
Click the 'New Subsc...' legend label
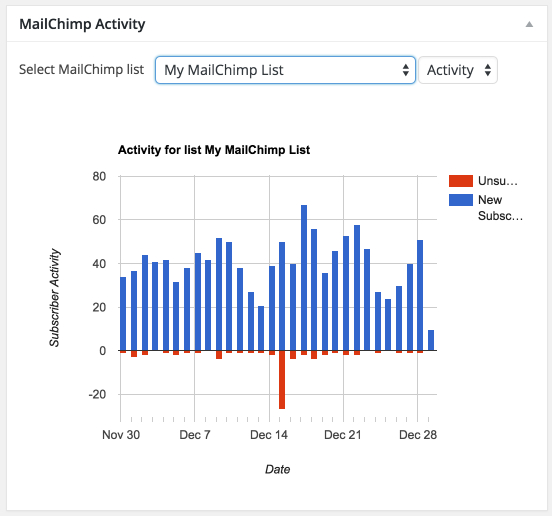click(x=500, y=208)
